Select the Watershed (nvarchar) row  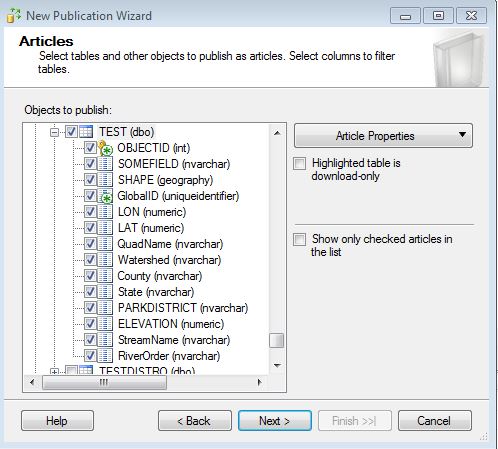click(170, 260)
